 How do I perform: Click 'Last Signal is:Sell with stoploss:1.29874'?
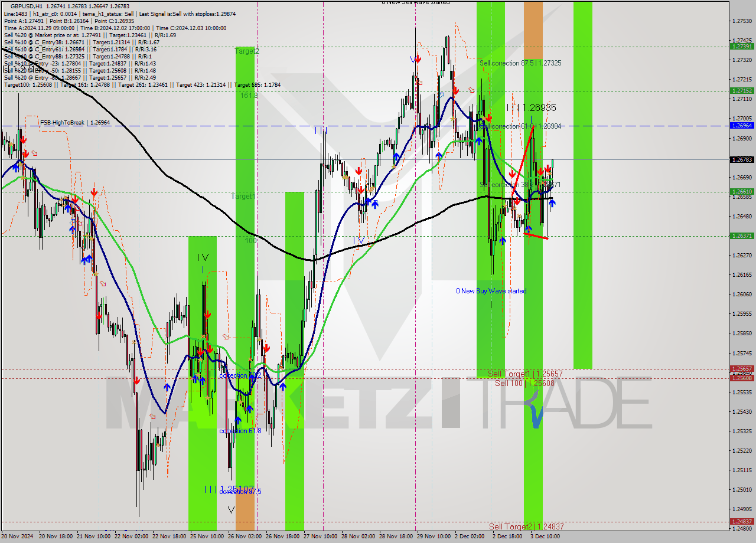click(186, 13)
